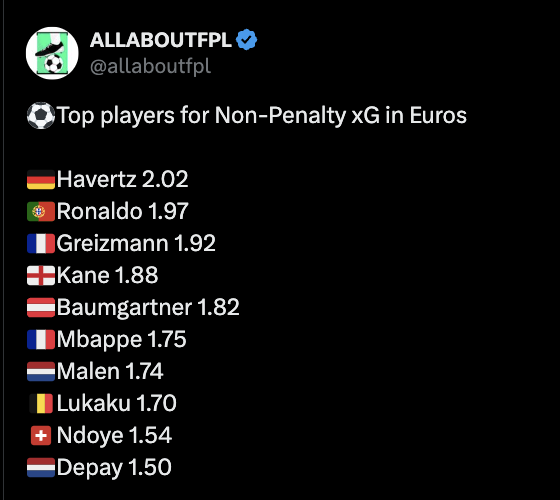Click the Dutch flag beside Depay
The height and width of the screenshot is (500, 560).
[x=41, y=468]
